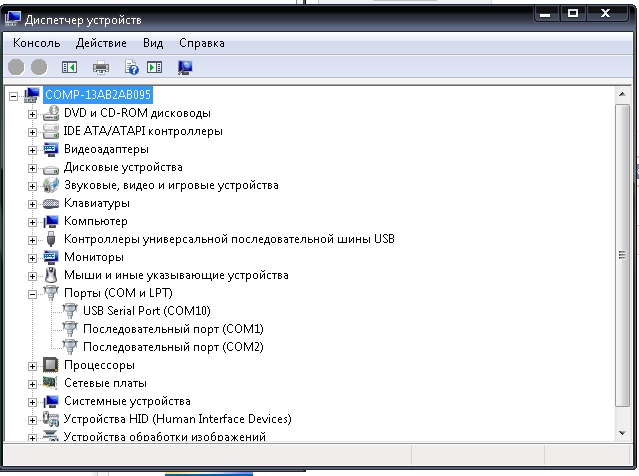Expand IDE ATA/ATAPI контроллеры node
The image size is (639, 476).
pyautogui.click(x=32, y=132)
